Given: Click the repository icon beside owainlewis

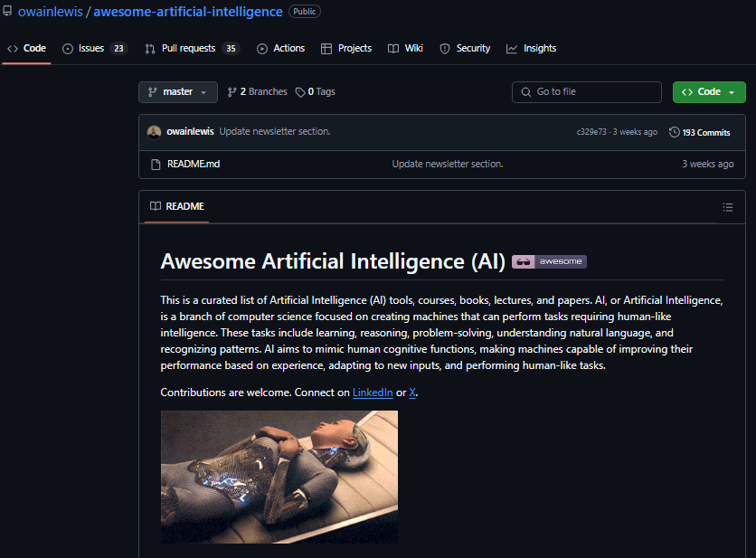Looking at the screenshot, I should pyautogui.click(x=7, y=11).
